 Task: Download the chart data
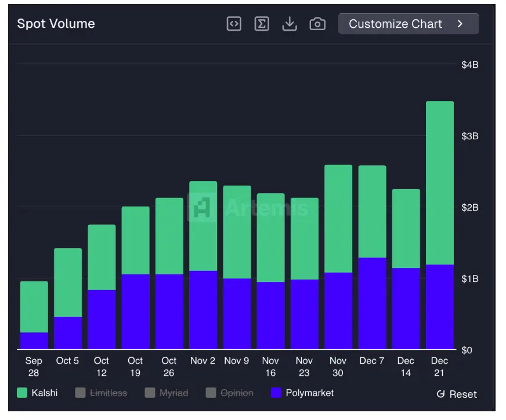(x=289, y=24)
